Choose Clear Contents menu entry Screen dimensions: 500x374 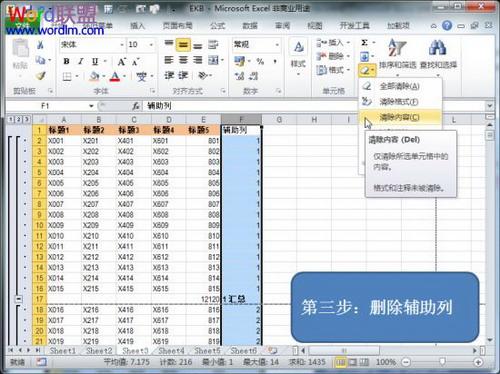pos(400,117)
